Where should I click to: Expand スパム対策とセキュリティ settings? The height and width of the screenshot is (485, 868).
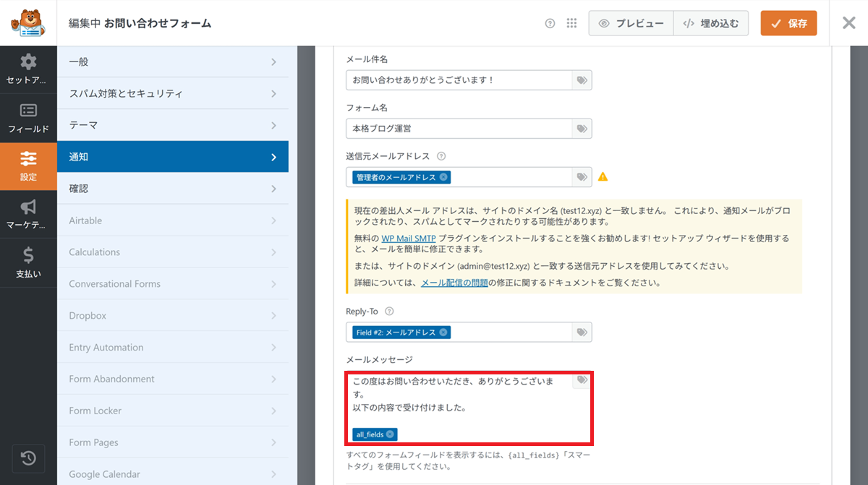pyautogui.click(x=172, y=94)
